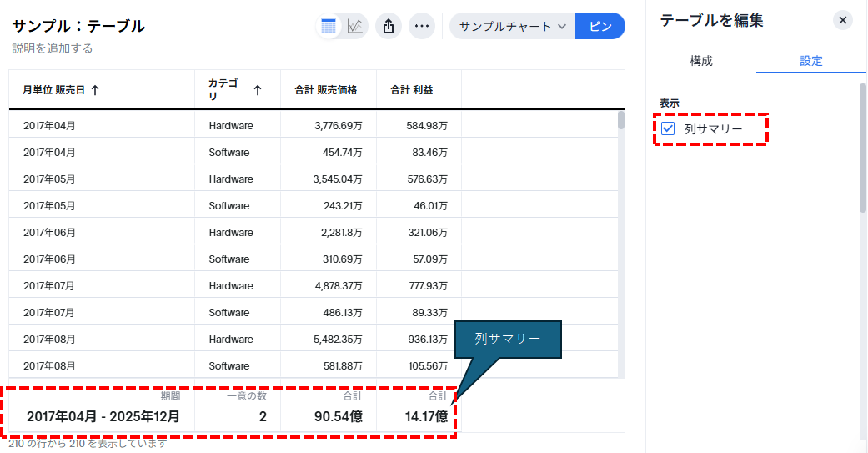Click sort arrow on カテゴリ column

pos(258,90)
